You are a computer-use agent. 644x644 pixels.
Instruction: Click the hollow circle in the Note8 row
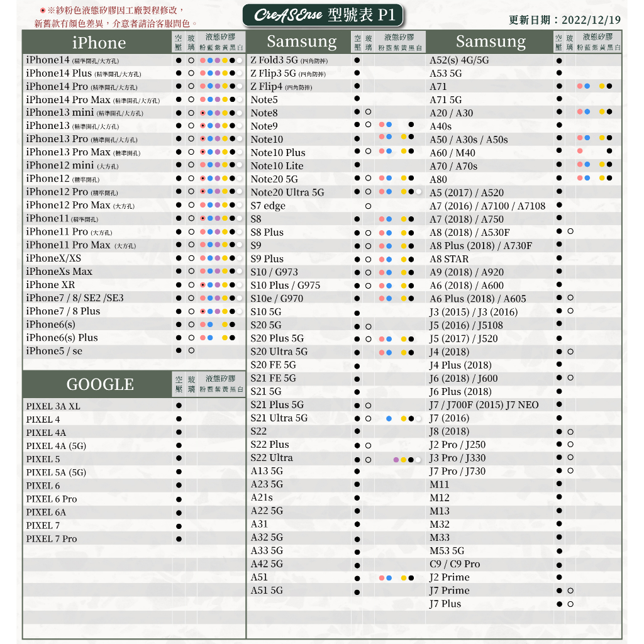(368, 112)
